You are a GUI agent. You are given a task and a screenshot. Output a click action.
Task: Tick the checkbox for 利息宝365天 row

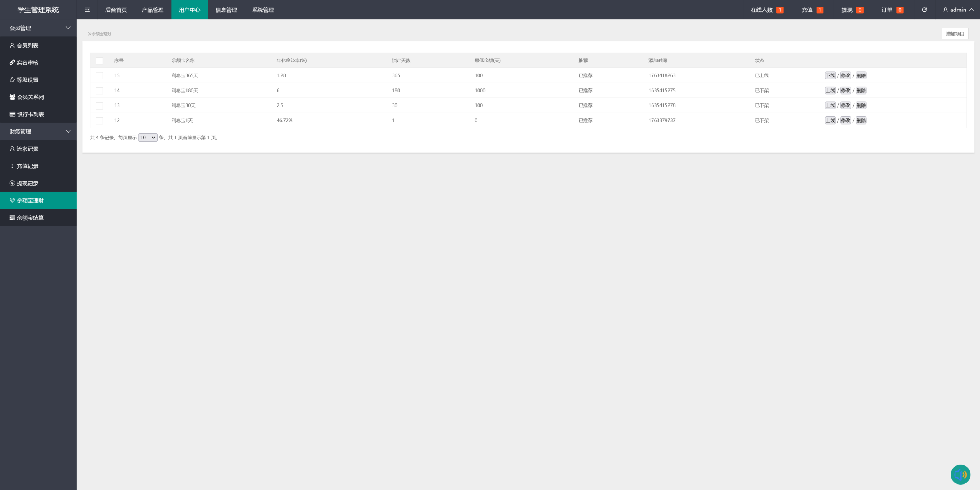point(100,75)
